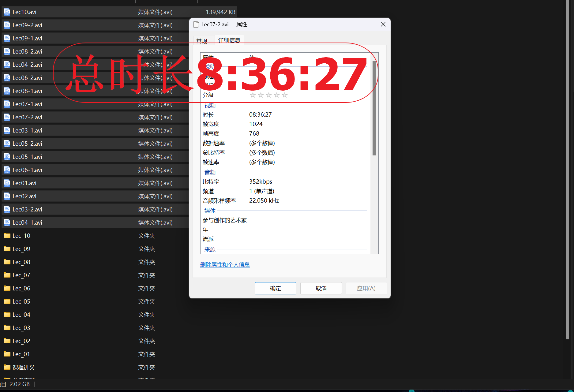Click the 时长 value 08:36:27
Screen dimensions: 574x392
click(x=261, y=115)
